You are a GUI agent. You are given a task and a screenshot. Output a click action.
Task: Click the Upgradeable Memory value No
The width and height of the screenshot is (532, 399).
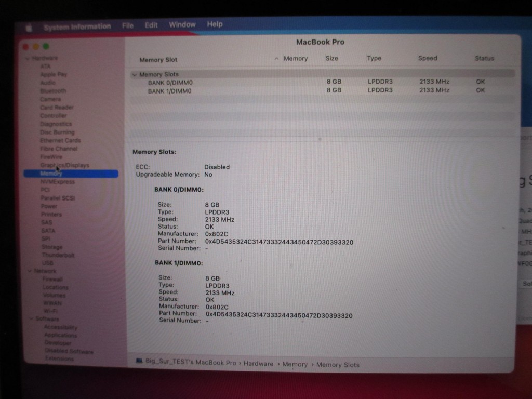208,175
